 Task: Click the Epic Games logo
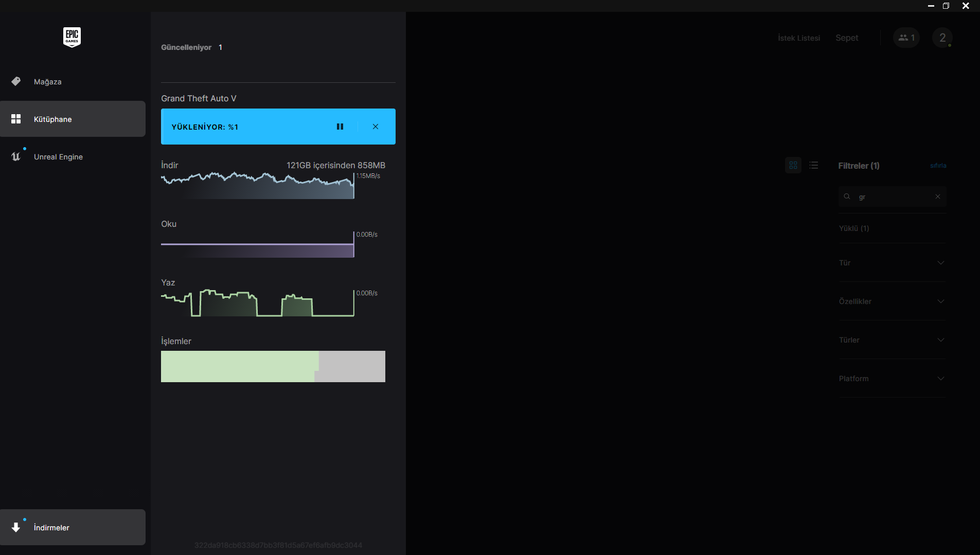[72, 37]
